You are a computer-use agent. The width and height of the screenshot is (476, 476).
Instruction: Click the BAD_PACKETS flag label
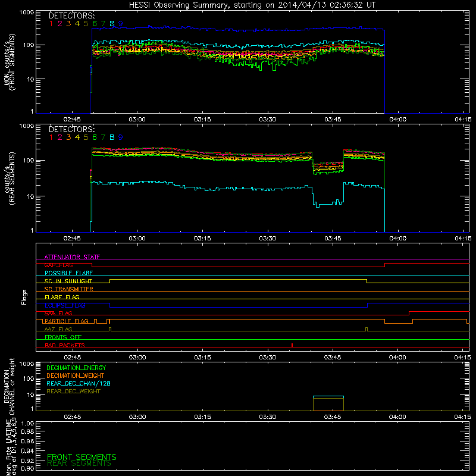(65, 345)
